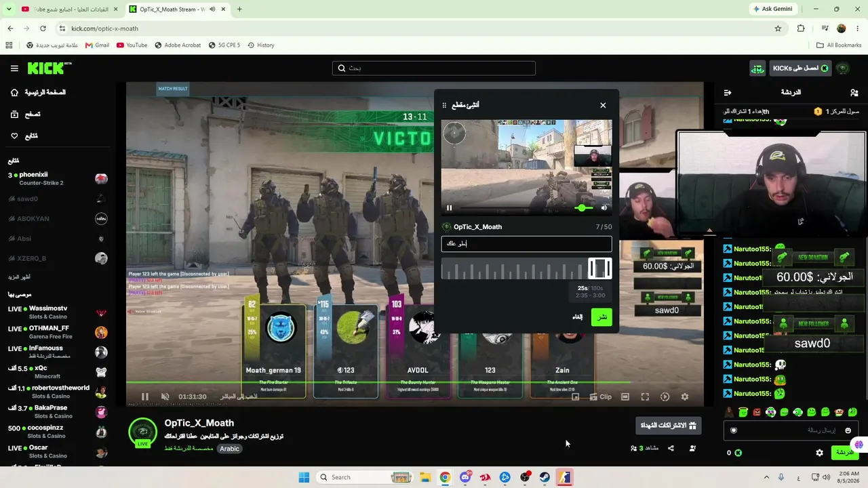
Task: Go back to the previous page
Action: tap(10, 28)
